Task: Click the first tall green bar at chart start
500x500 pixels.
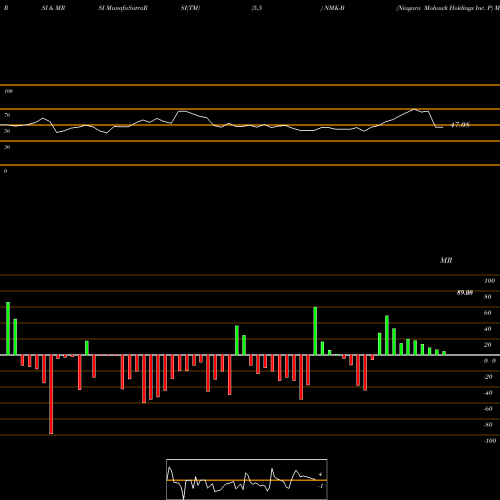Action: coord(8,329)
